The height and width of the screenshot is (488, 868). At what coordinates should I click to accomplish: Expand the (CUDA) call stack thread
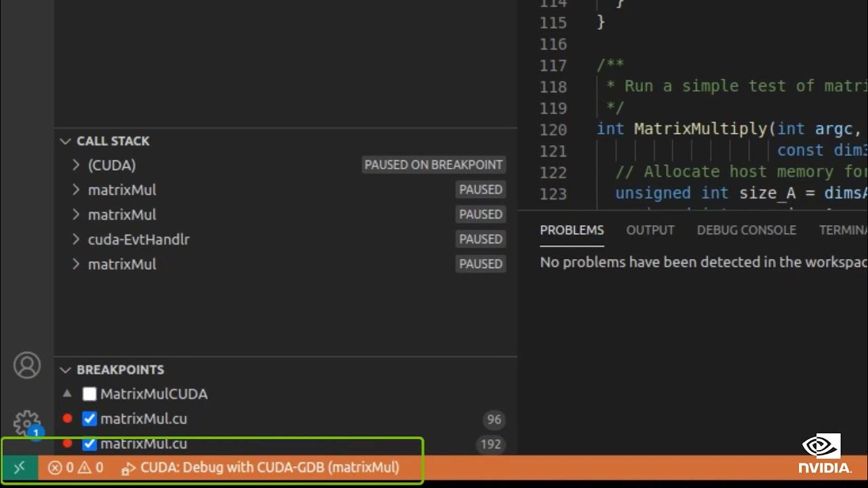coord(76,165)
